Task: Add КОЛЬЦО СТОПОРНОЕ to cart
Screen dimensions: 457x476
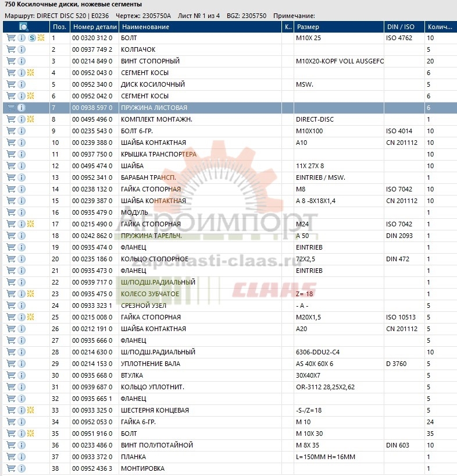Action: [x=11, y=258]
